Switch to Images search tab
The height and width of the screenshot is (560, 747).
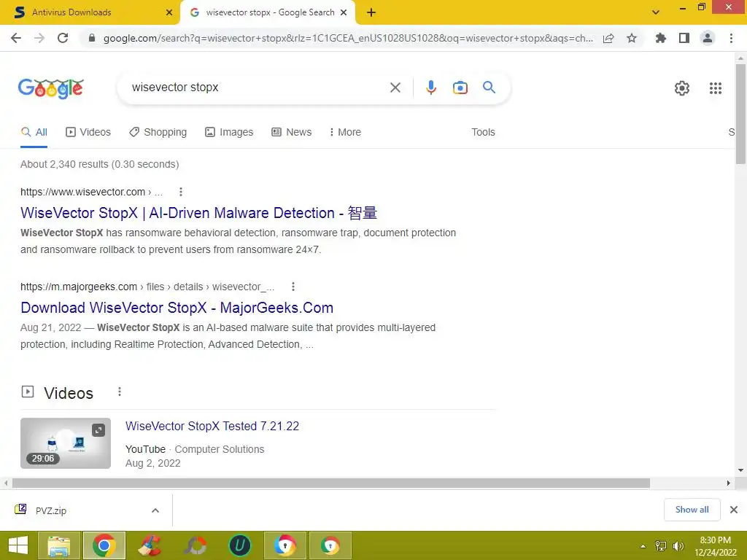coord(229,133)
